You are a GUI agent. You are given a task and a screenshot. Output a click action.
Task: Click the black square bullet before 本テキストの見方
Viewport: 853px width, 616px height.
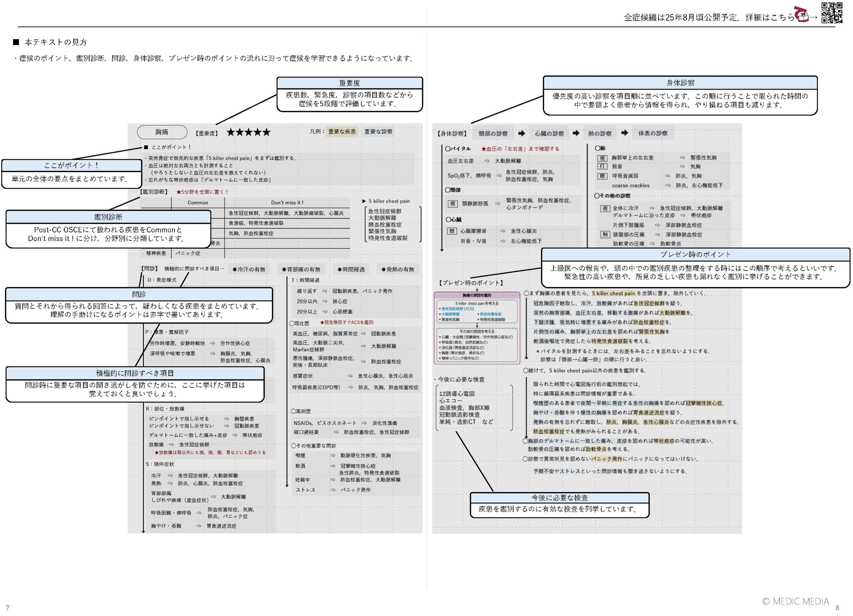(x=16, y=42)
